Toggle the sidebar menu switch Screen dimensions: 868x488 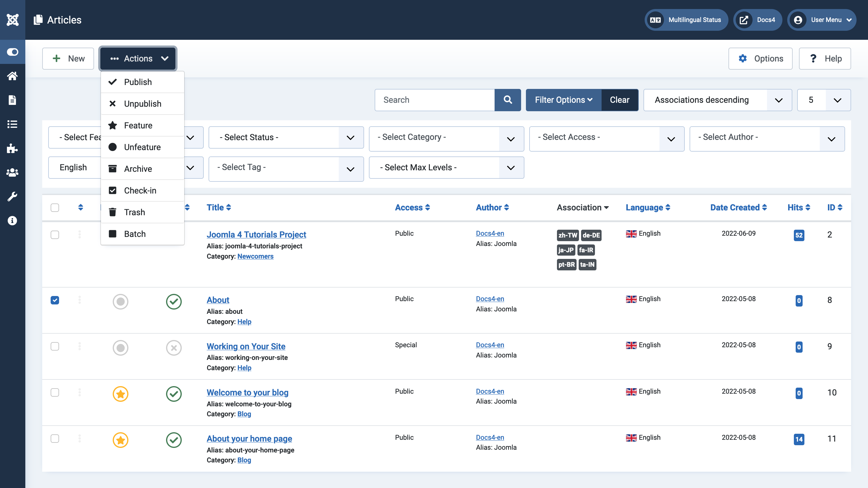point(12,52)
